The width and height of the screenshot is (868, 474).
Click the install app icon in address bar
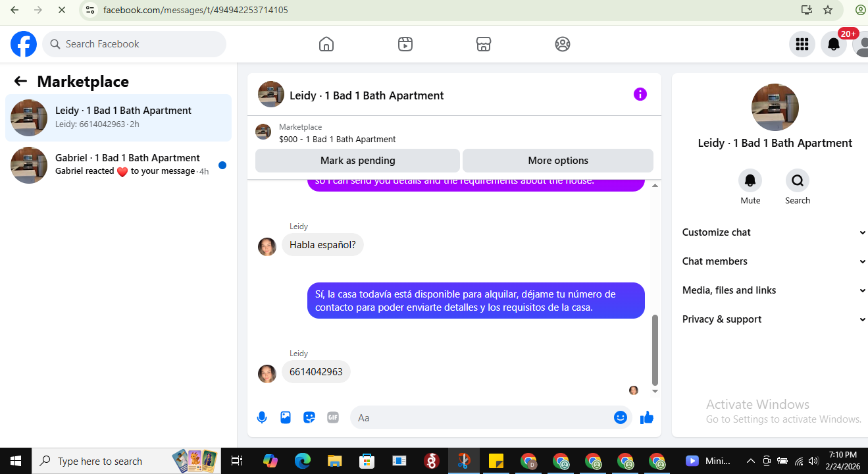806,10
